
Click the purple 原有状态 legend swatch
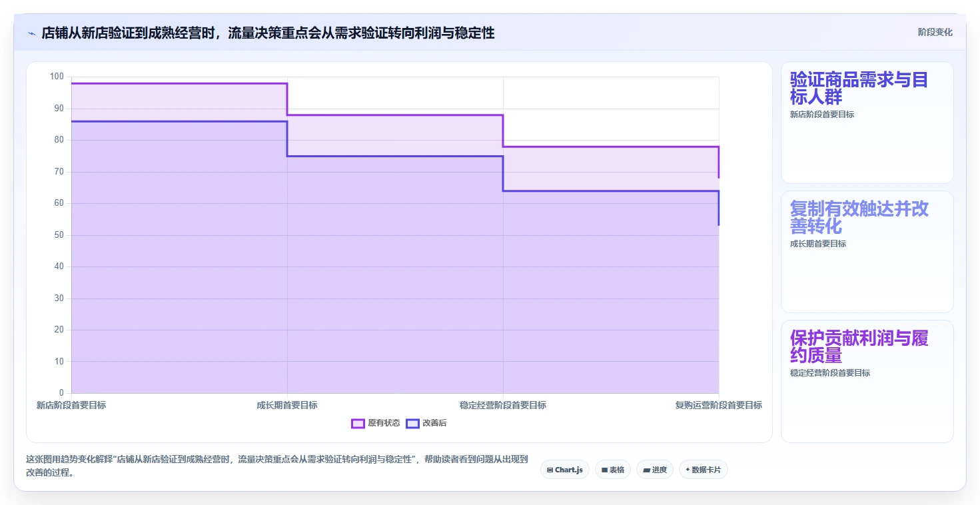click(358, 423)
